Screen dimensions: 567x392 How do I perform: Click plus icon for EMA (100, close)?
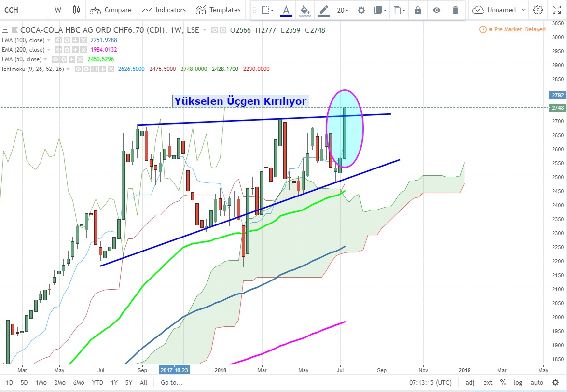(75, 40)
